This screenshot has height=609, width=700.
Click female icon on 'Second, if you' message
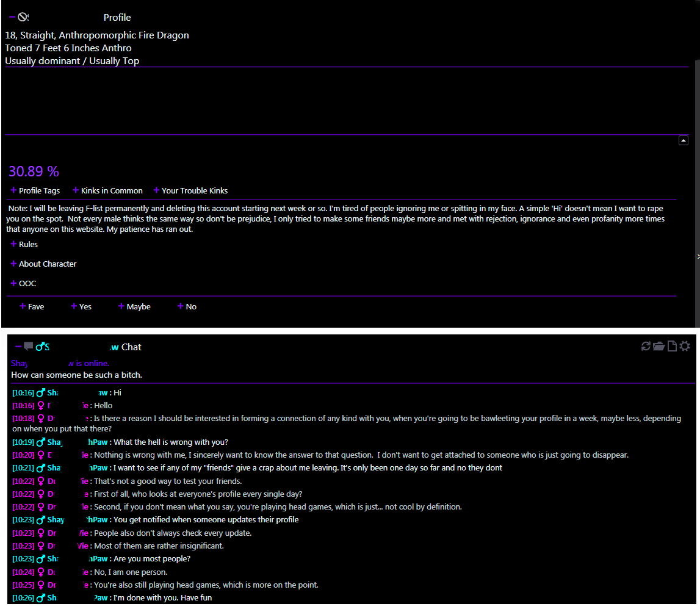(41, 507)
